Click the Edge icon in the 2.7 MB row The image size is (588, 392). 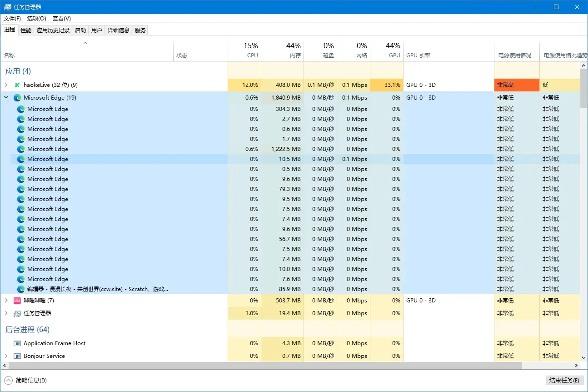pos(21,119)
